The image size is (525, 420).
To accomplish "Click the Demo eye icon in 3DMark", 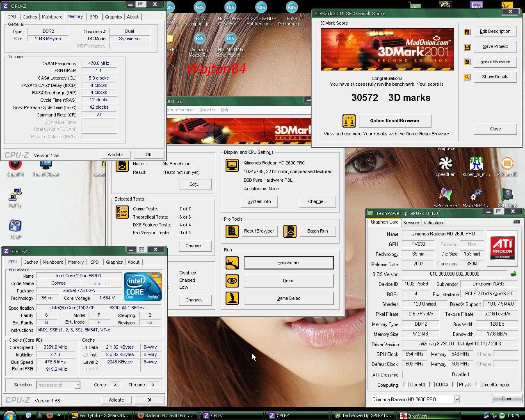I will [232, 281].
